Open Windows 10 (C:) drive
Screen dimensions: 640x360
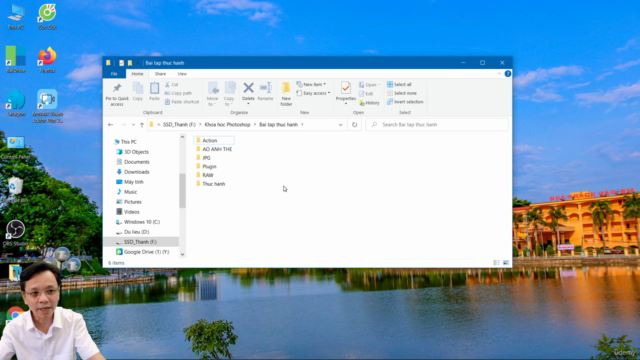click(x=138, y=222)
